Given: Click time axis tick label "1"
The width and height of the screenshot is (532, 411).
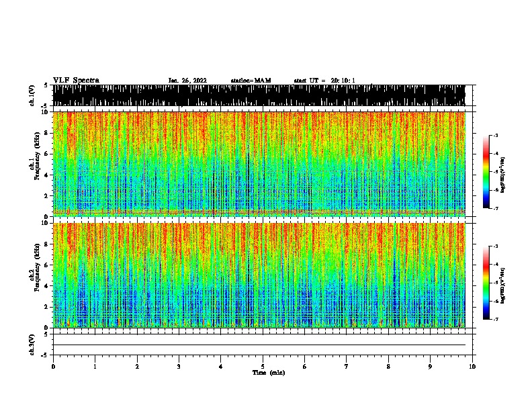Looking at the screenshot, I should click(x=95, y=367).
